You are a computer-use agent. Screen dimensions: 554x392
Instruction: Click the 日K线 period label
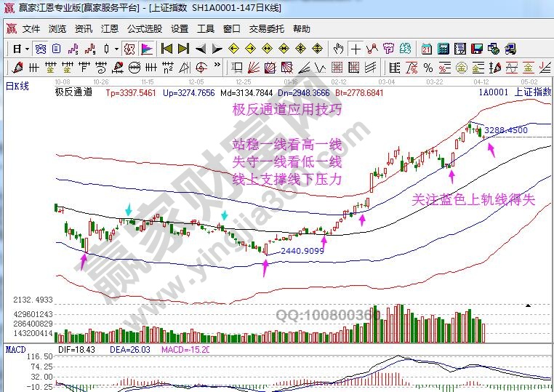tap(17, 86)
